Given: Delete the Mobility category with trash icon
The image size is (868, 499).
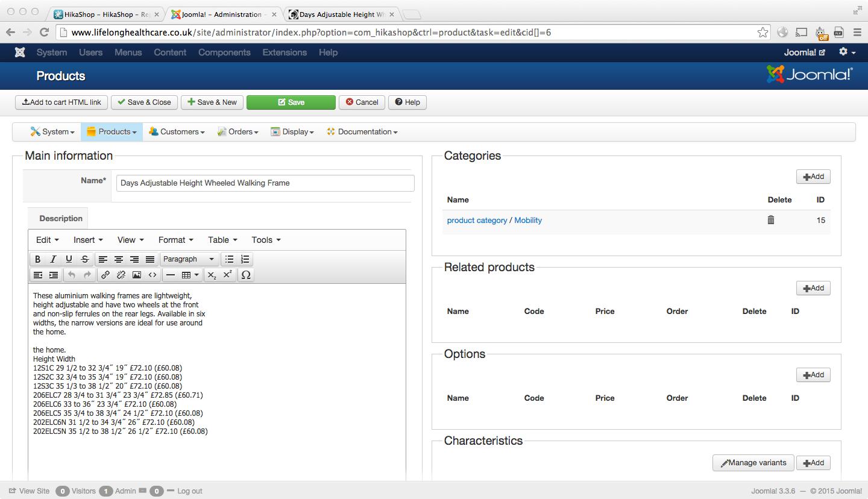Looking at the screenshot, I should (x=771, y=220).
